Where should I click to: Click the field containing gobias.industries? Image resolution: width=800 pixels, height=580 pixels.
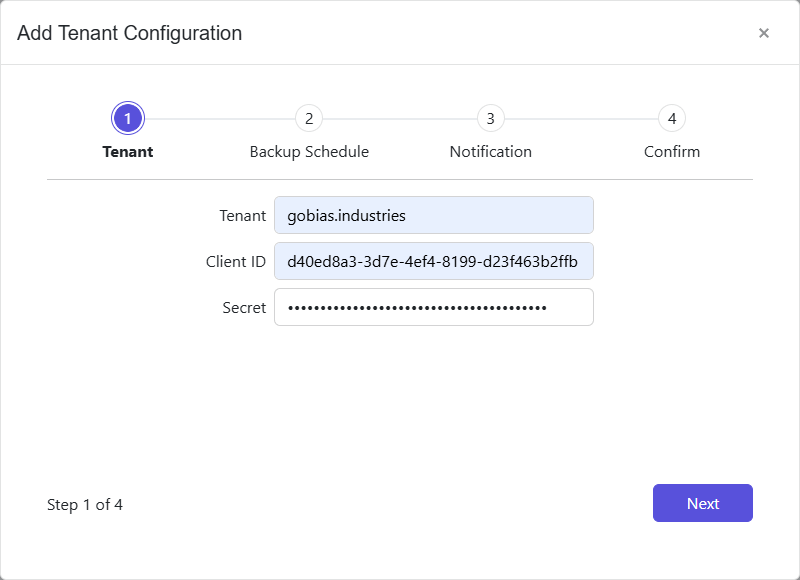click(433, 215)
